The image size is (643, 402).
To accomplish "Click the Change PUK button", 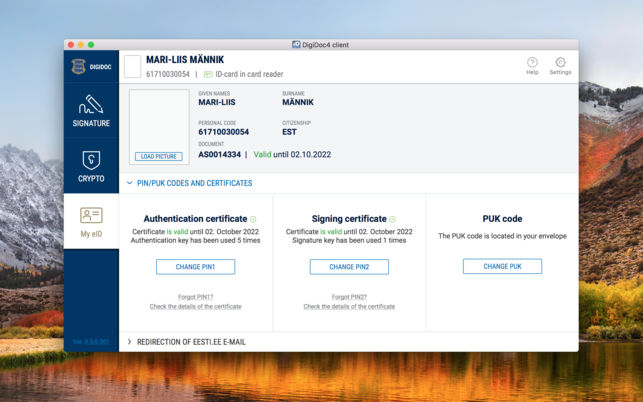I will (502, 266).
